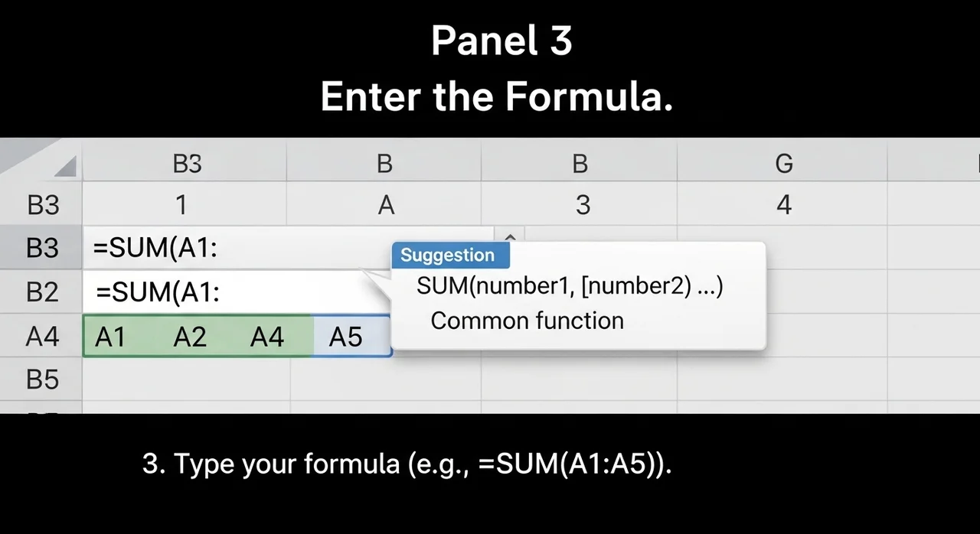Select the blue highlighted A5 cell

(x=346, y=337)
